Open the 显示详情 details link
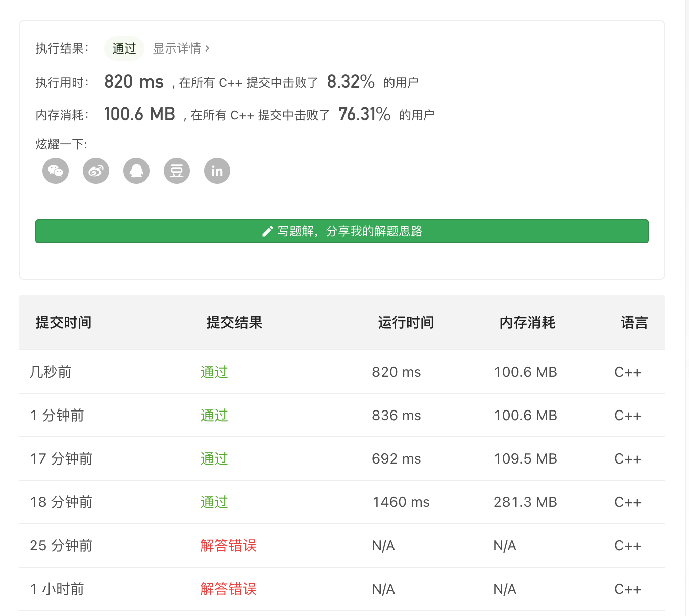The width and height of the screenshot is (689, 616). pos(181,48)
